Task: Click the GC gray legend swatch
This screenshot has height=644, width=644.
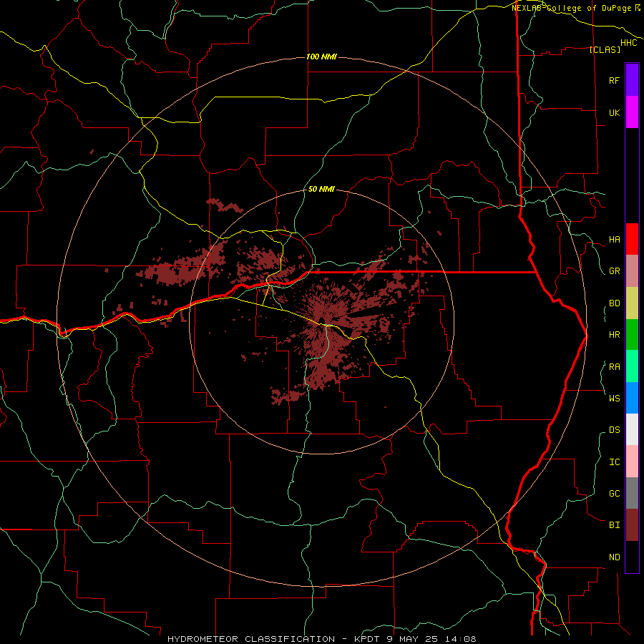Action: pyautogui.click(x=632, y=493)
